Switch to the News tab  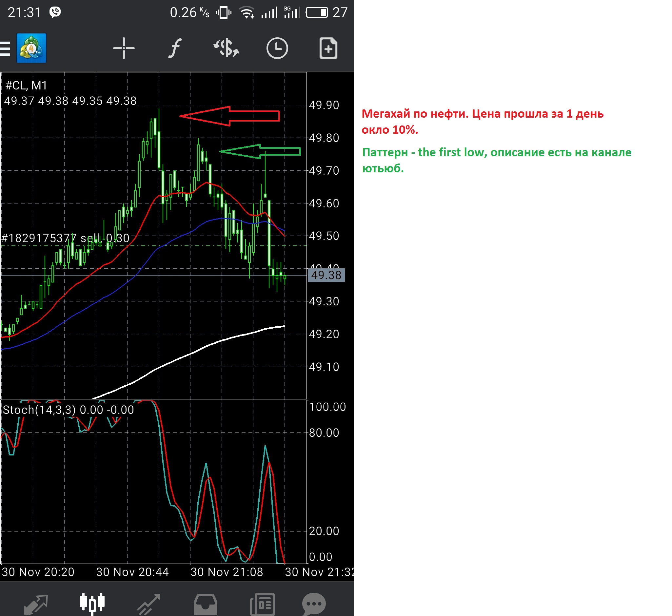click(x=262, y=604)
